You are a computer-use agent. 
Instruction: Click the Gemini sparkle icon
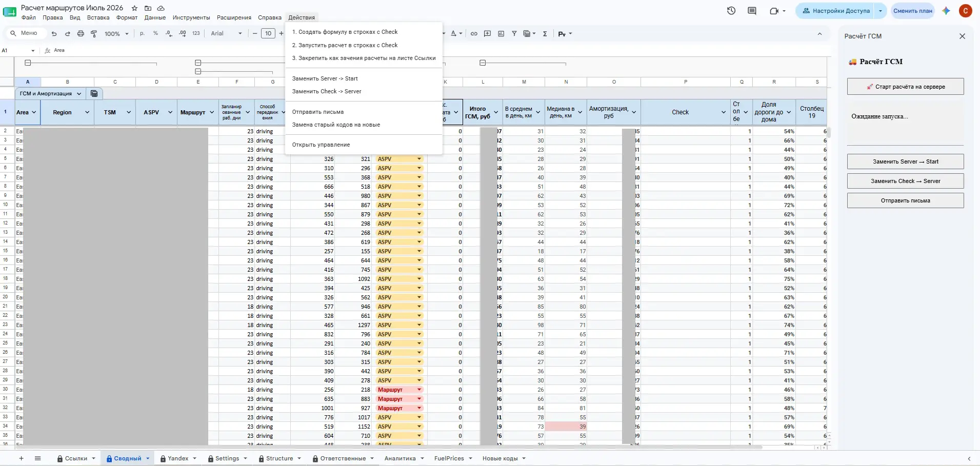pos(946,11)
